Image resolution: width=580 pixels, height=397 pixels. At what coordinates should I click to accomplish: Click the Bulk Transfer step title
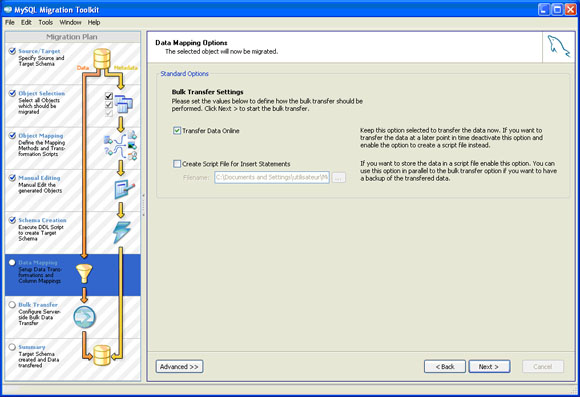coord(38,305)
